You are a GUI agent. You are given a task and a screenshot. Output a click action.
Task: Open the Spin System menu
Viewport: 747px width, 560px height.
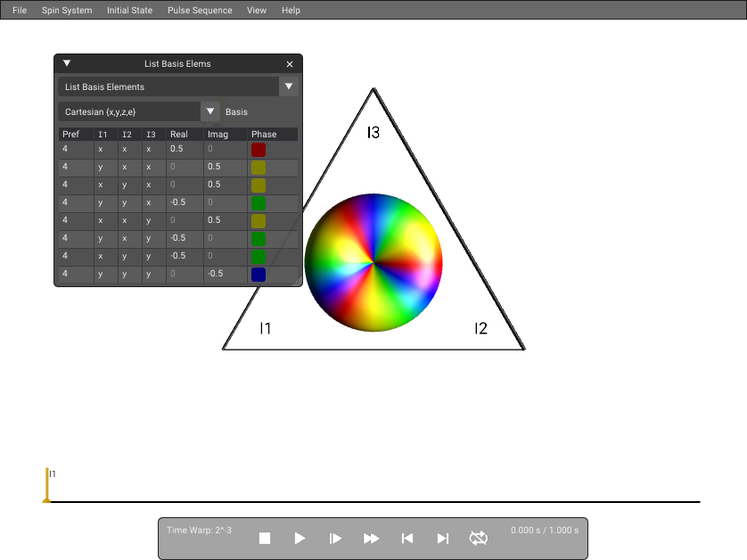(x=67, y=10)
